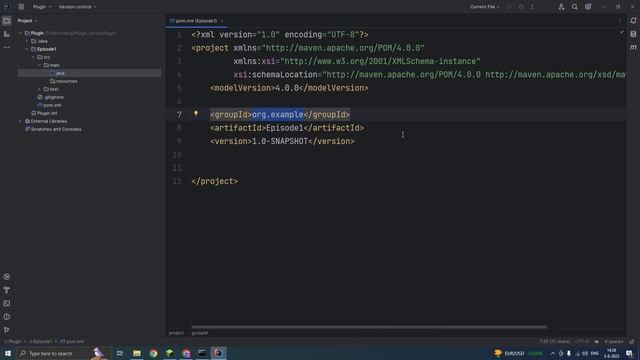Image resolution: width=640 pixels, height=360 pixels.
Task: Open the Terminal tool window
Action: point(7,303)
